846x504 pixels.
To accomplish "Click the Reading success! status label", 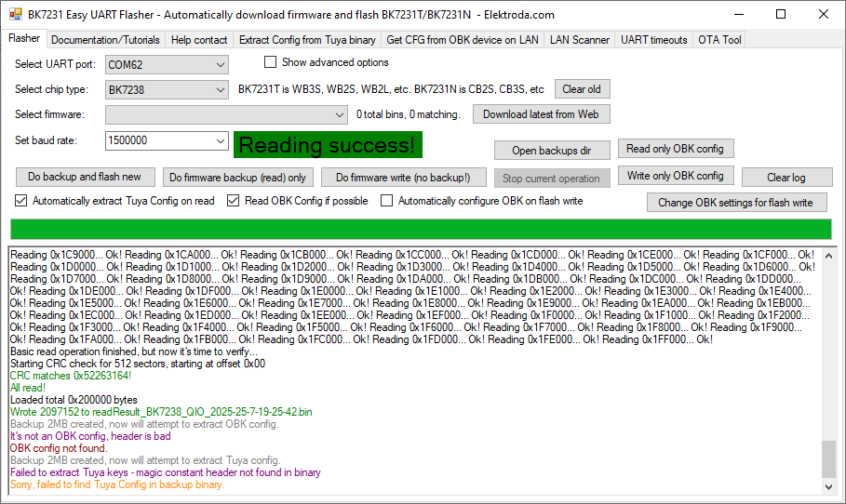I will 328,145.
